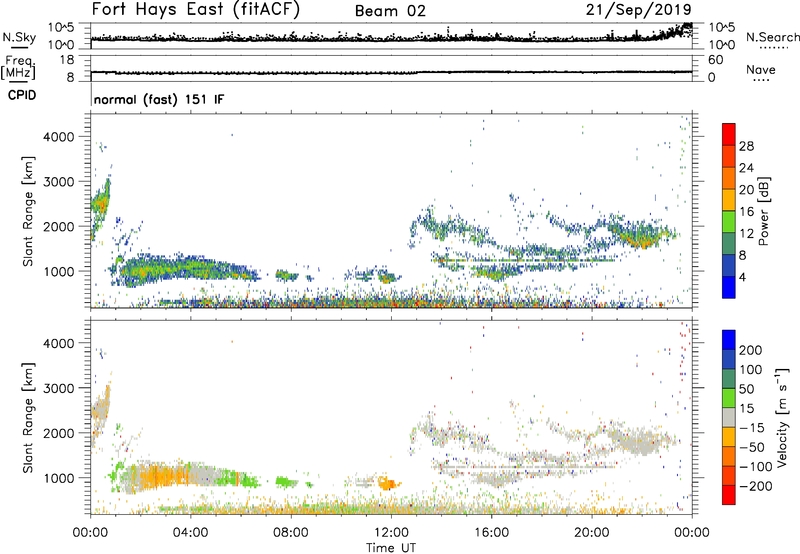Click the power echo band near 22:00
Viewport: 800px width, 554px height.
[x=642, y=235]
